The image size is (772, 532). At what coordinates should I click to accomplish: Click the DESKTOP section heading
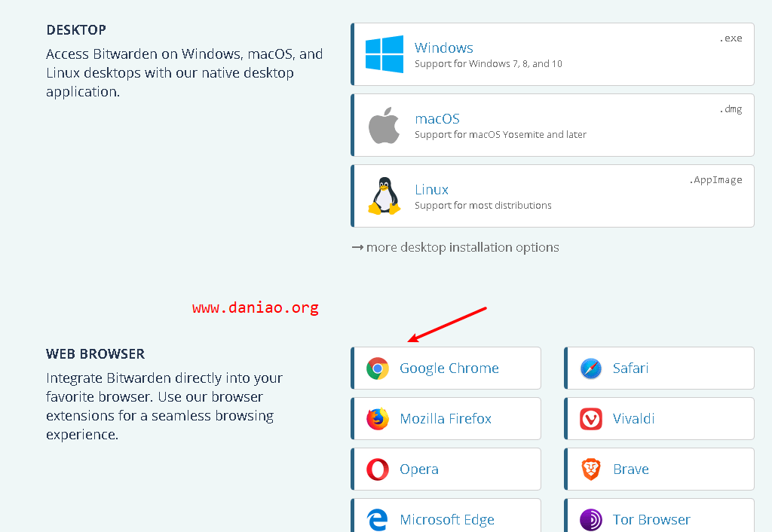tap(76, 30)
